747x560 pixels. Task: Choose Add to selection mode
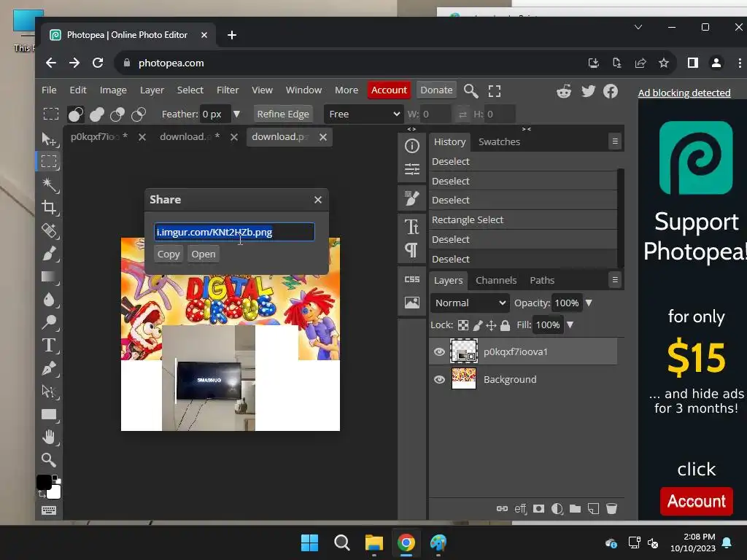pyautogui.click(x=97, y=114)
